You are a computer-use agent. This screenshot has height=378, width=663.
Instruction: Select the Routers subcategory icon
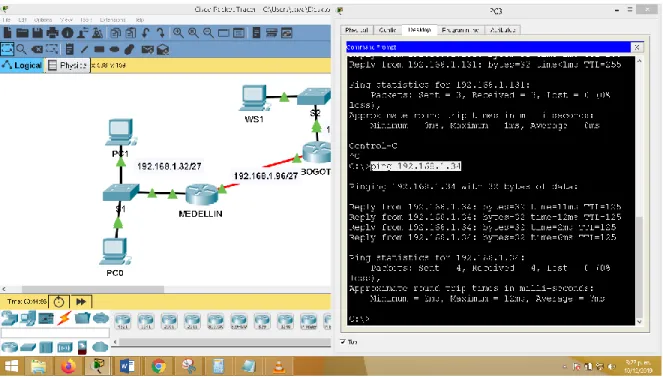pyautogui.click(x=9, y=347)
